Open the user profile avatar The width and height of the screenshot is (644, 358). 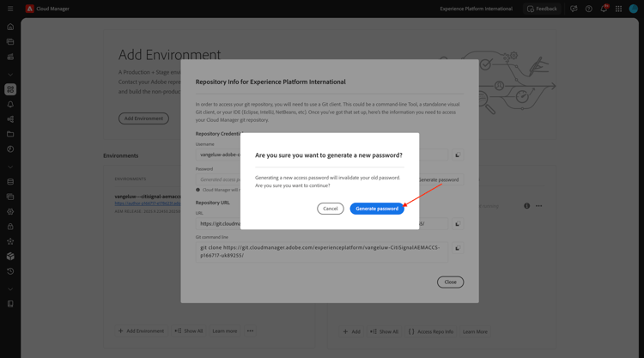coord(634,9)
